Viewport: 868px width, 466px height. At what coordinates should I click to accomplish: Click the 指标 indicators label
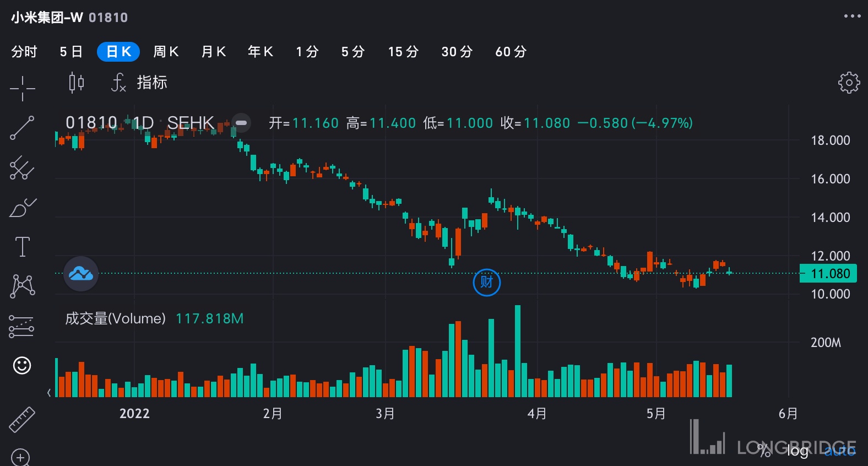coord(152,83)
